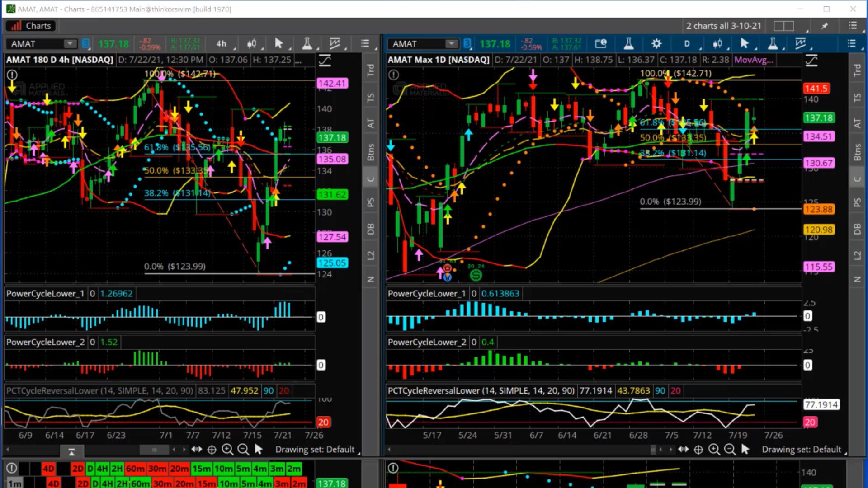Click blue link clipboard icon on right chart
This screenshot has width=868, height=488.
click(467, 44)
